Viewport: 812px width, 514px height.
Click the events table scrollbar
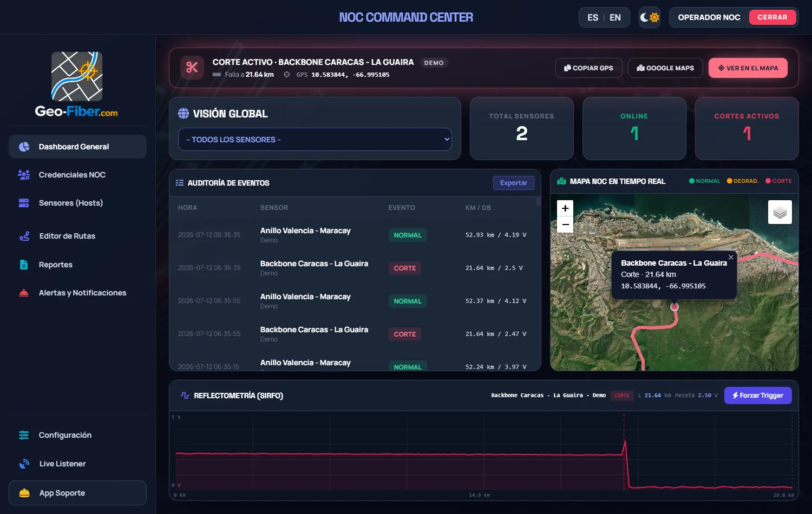(538, 201)
